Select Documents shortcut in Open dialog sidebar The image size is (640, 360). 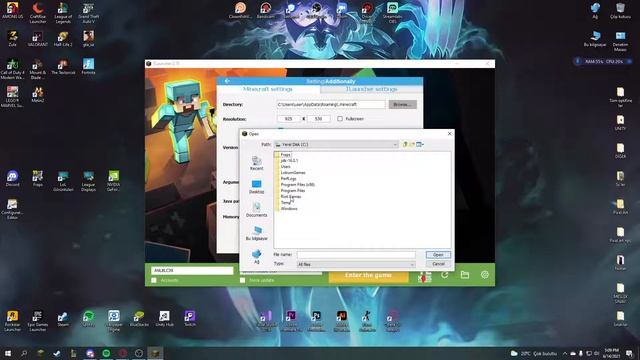click(x=256, y=210)
